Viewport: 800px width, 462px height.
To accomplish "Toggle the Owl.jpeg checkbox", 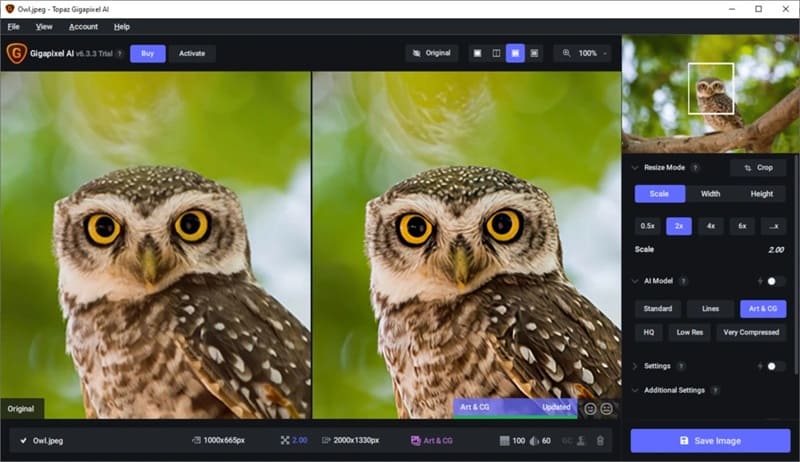I will pos(23,441).
